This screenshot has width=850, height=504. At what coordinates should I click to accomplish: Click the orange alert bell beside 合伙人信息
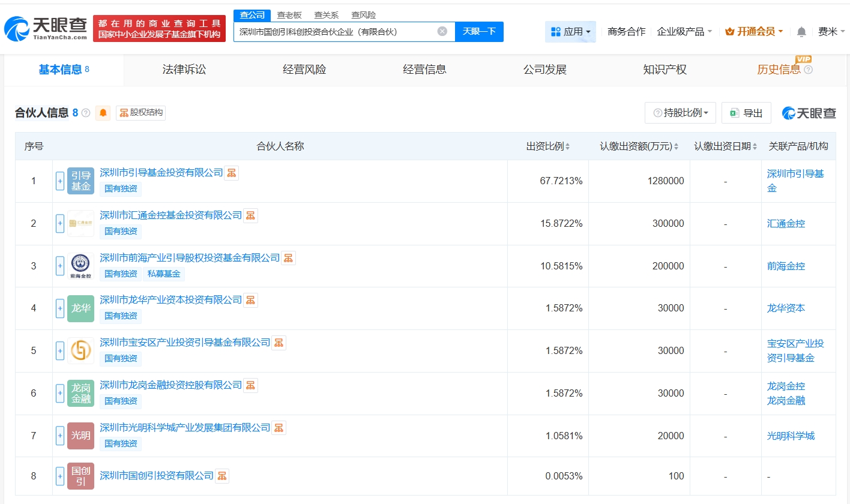click(x=103, y=113)
